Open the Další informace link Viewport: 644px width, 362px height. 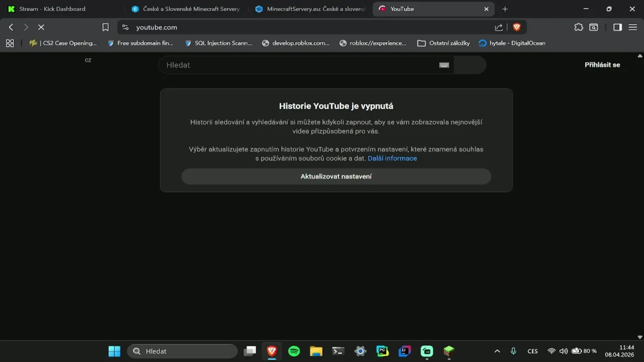point(392,158)
